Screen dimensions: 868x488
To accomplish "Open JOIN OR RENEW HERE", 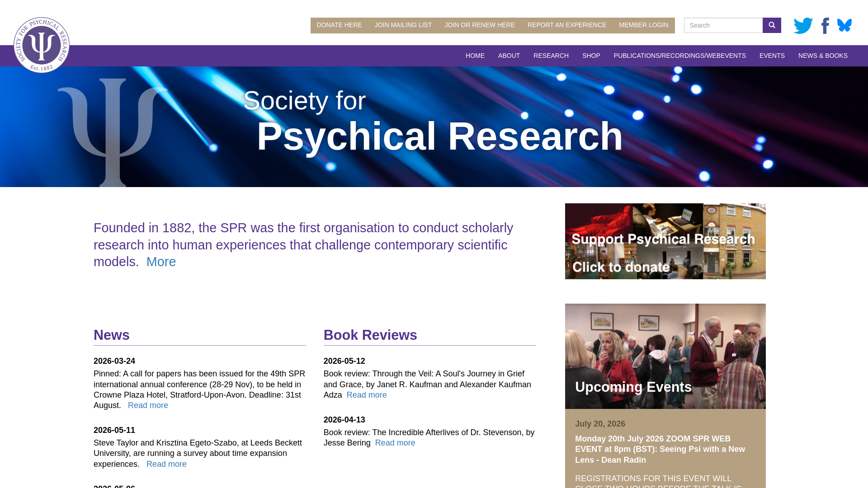I will [479, 25].
